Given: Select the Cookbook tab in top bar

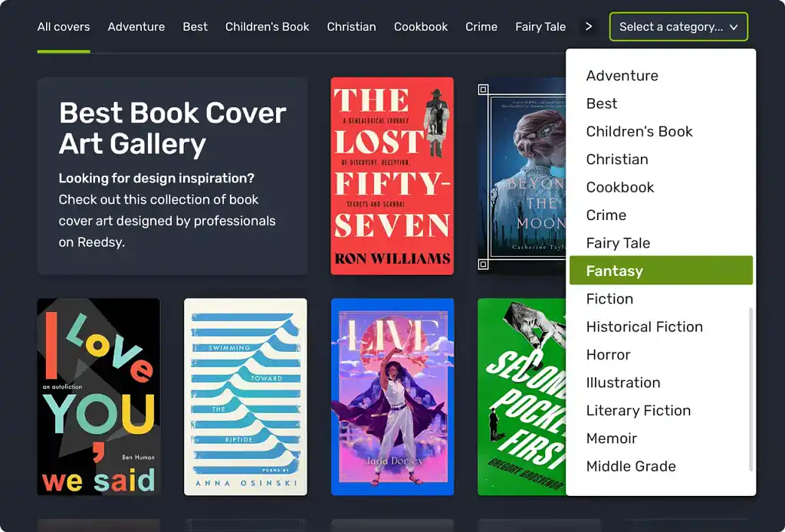Looking at the screenshot, I should pos(421,27).
